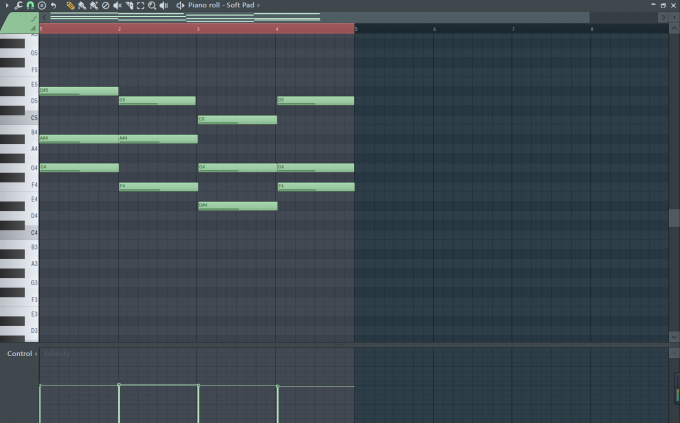Click the target channel speaker icon
The height and width of the screenshot is (423, 680).
point(180,5)
